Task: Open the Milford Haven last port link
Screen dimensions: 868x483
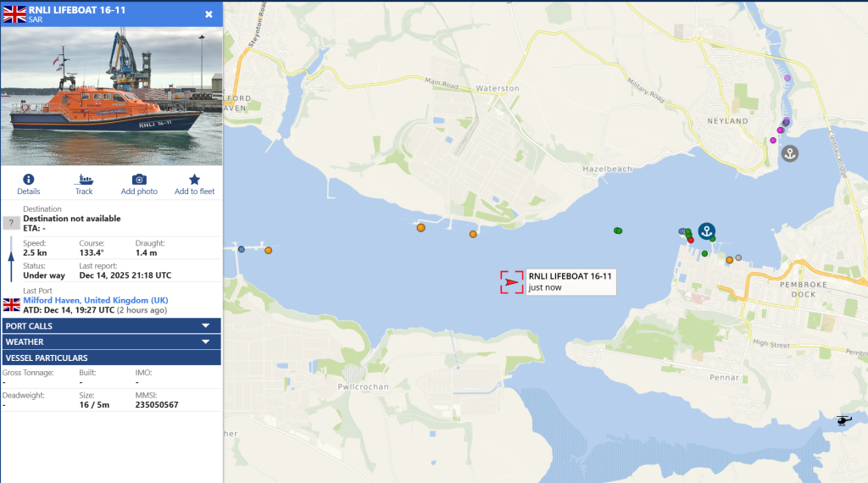Action: pyautogui.click(x=95, y=301)
